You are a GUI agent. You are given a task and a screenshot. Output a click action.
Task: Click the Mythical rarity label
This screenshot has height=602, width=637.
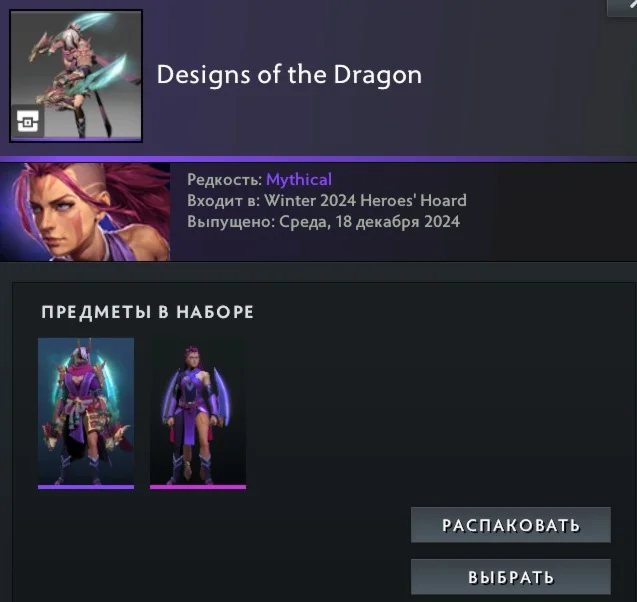pos(299,180)
